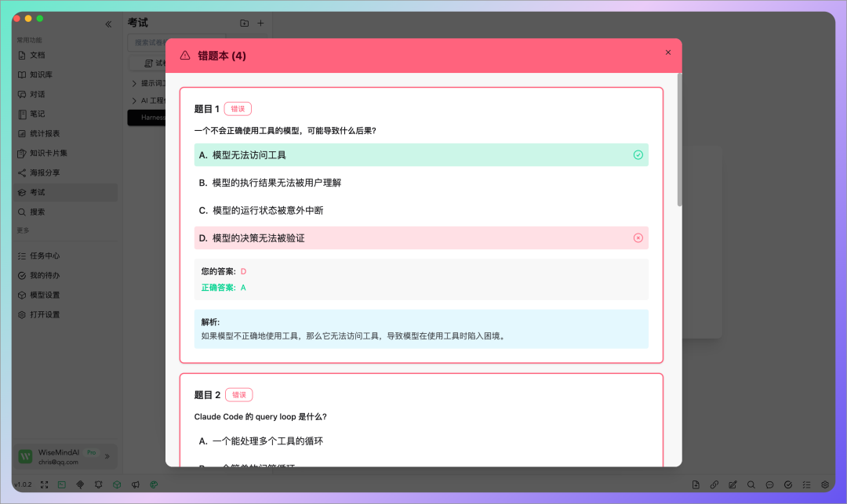847x504 pixels.
Task: Click the bell notification icon in bottom bar
Action: [x=98, y=484]
